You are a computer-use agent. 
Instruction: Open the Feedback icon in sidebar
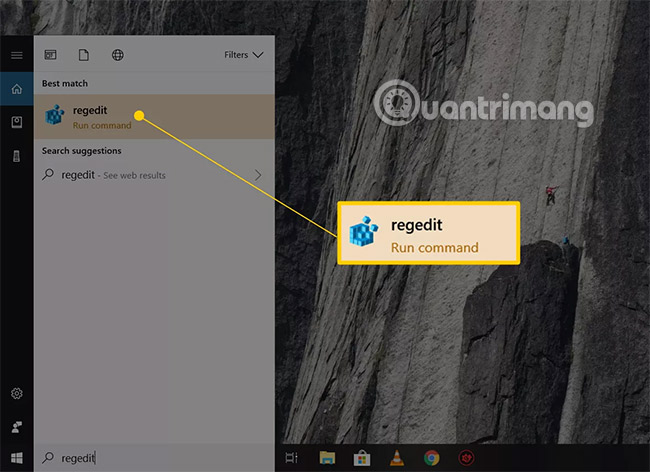[16, 427]
